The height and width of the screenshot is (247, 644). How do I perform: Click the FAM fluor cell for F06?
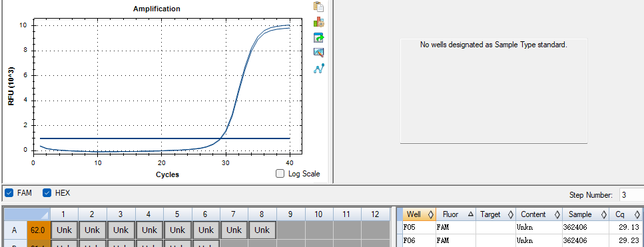point(456,240)
